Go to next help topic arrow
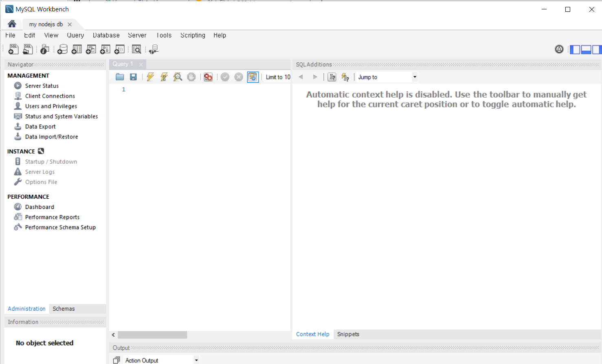Image resolution: width=602 pixels, height=364 pixels. (x=315, y=77)
